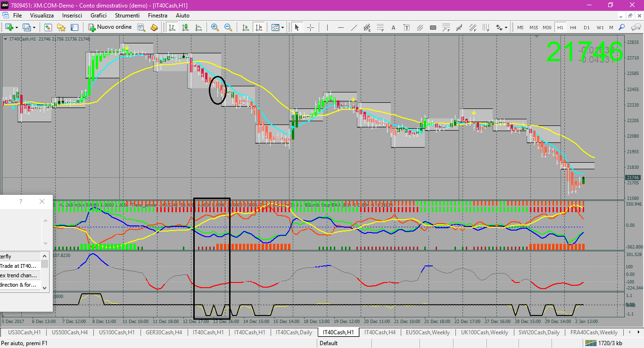Zoom out of the chart
This screenshot has height=348, width=644.
228,27
